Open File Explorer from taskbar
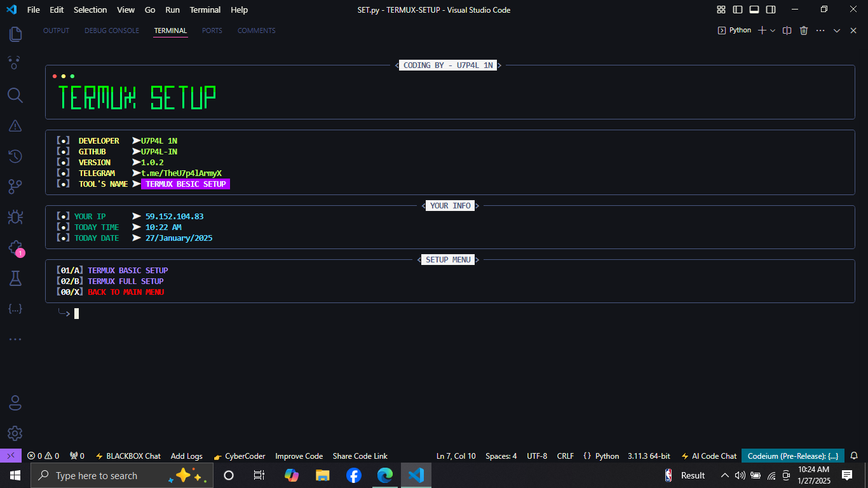Screen dimensions: 868x488 pos(323,475)
